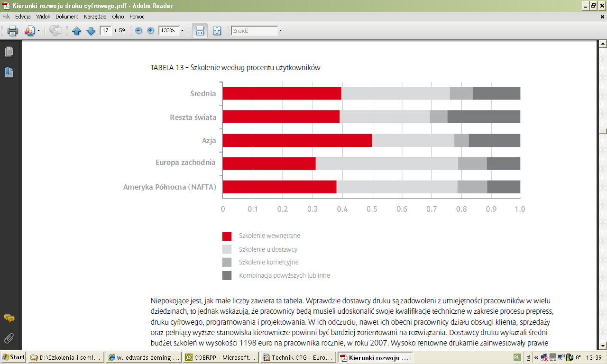Open the Bookmarks panel in left sidebar
607x364 pixels.
[9, 72]
